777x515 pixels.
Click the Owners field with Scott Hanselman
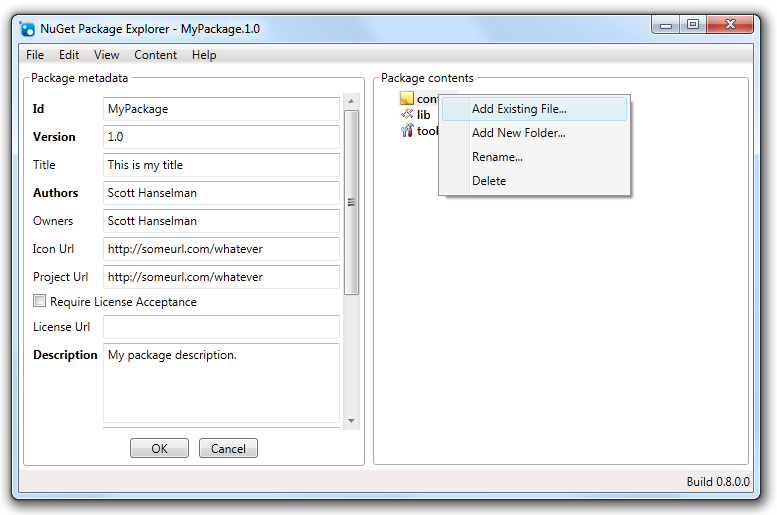click(x=221, y=221)
